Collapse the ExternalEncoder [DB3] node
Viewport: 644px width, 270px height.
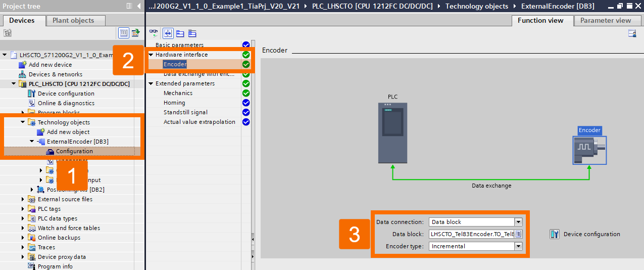click(x=32, y=141)
